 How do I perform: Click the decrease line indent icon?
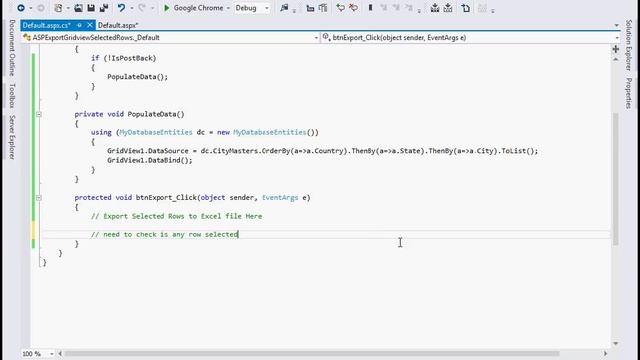[310, 8]
